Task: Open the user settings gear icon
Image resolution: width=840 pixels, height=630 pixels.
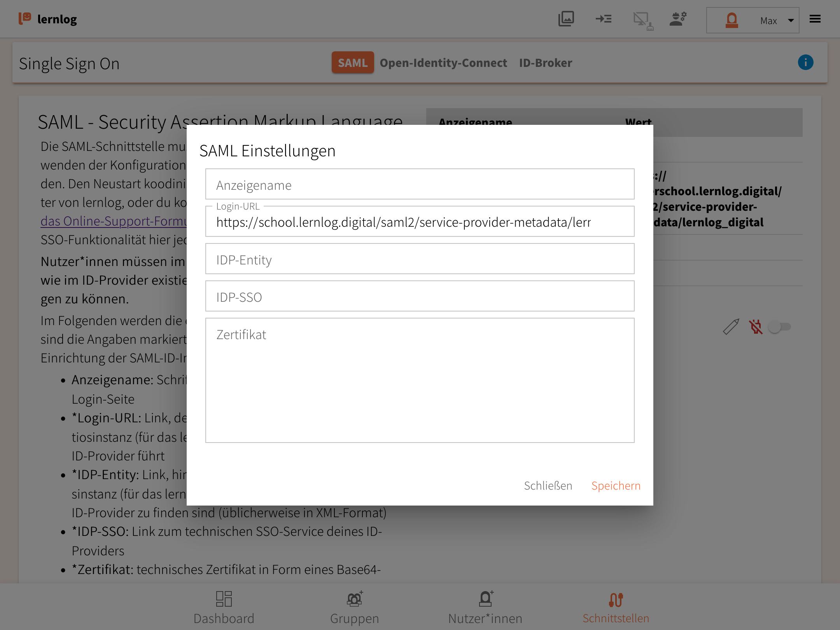Action: 678,19
